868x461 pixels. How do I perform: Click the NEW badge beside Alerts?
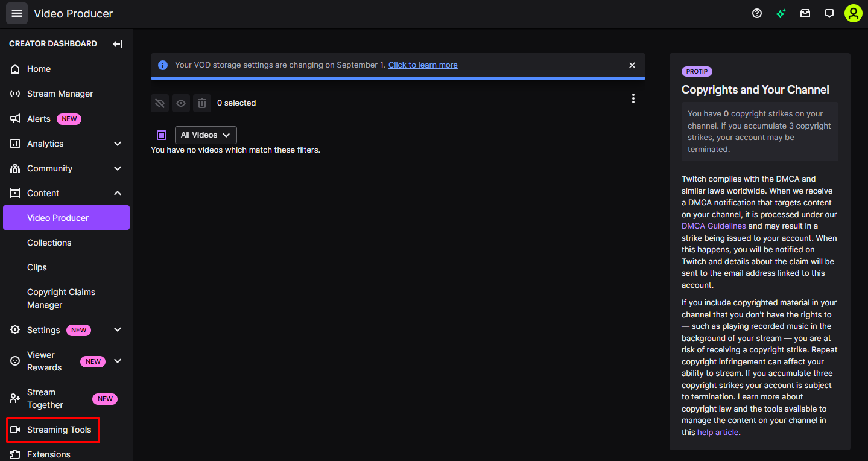(x=69, y=119)
